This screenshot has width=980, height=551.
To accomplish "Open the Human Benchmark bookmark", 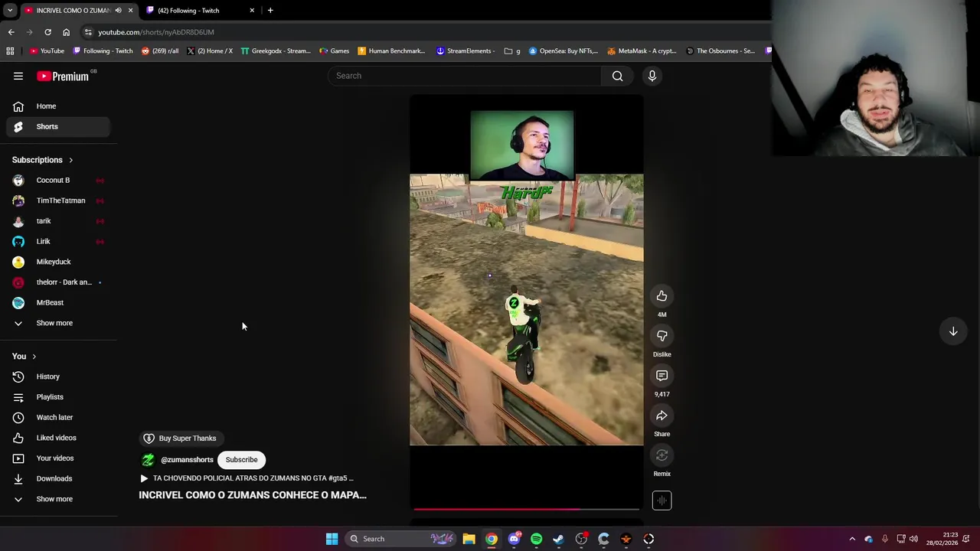I will 391,51.
